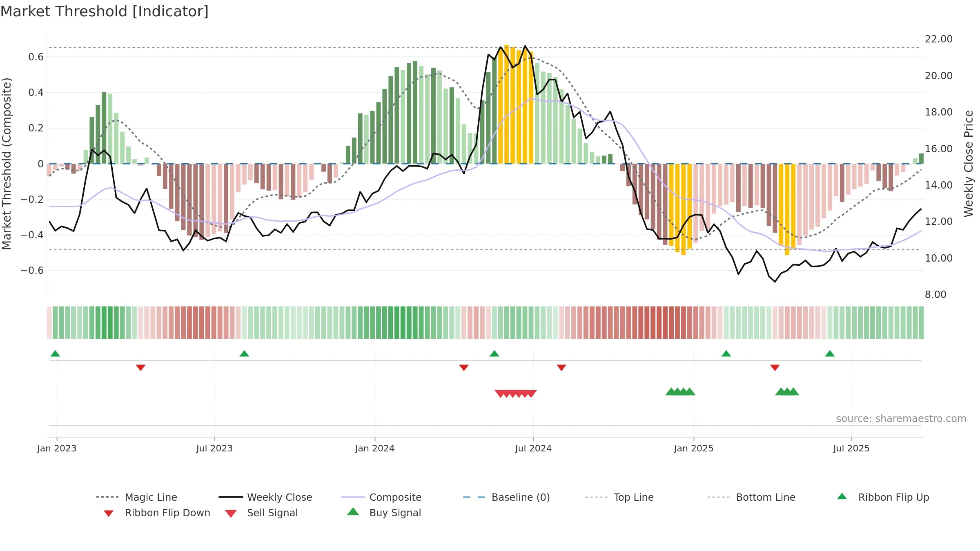Toggle the Baseline (0) legend entry
The width and height of the screenshot is (980, 551).
pyautogui.click(x=506, y=497)
